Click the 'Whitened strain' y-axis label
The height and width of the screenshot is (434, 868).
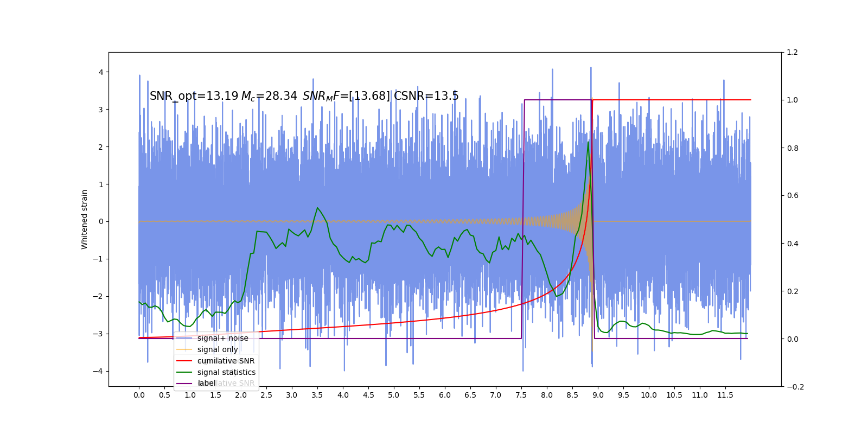click(x=85, y=219)
